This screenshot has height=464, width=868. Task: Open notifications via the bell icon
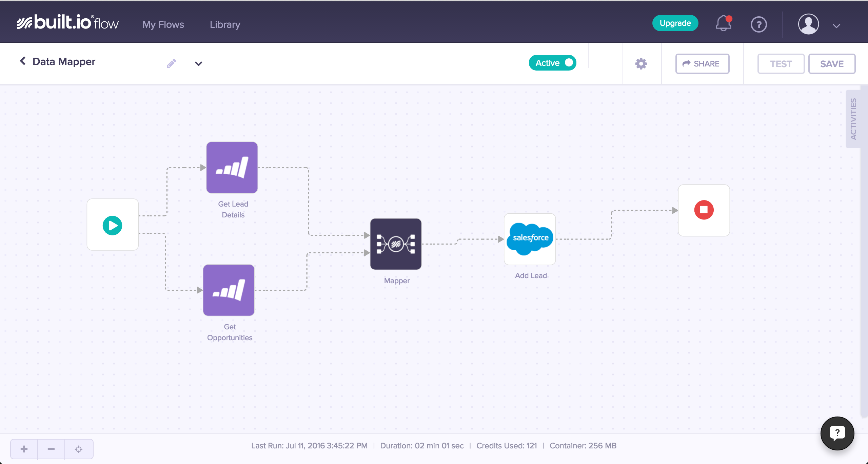pyautogui.click(x=723, y=24)
